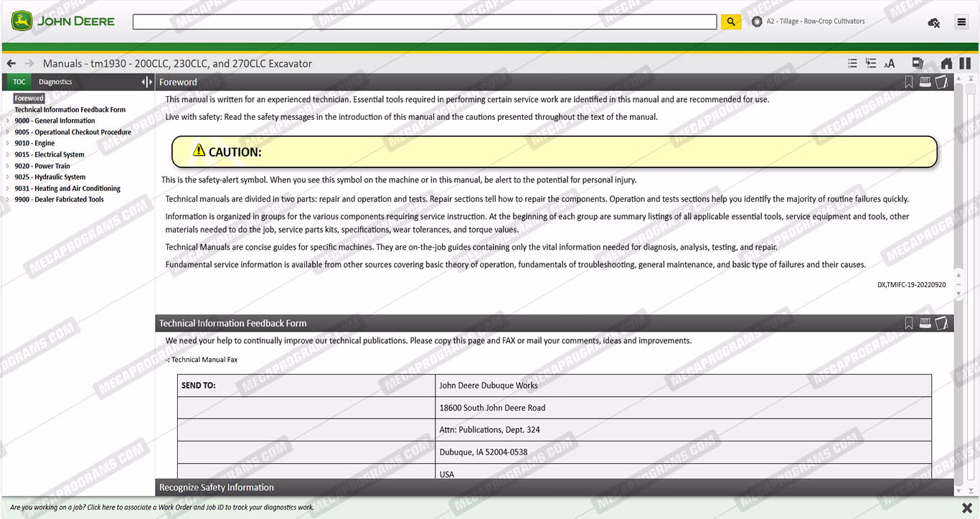This screenshot has height=519, width=980.
Task: Click inside the search input field
Action: (x=424, y=22)
